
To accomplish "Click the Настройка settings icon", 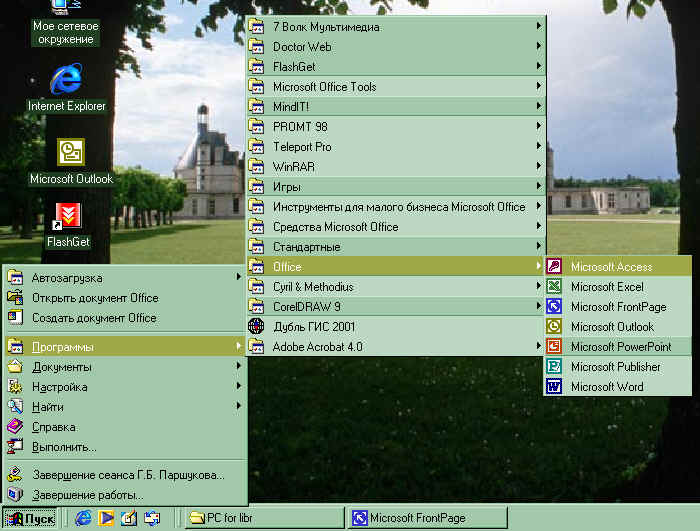I will pos(15,387).
